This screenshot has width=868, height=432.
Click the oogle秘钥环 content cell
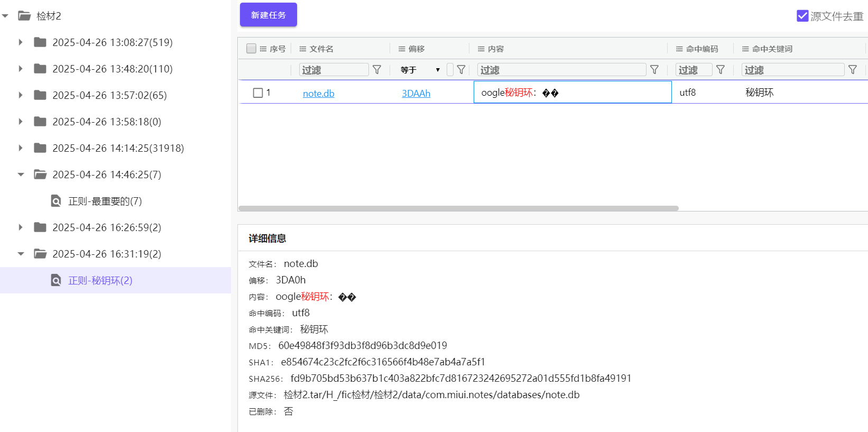click(572, 92)
